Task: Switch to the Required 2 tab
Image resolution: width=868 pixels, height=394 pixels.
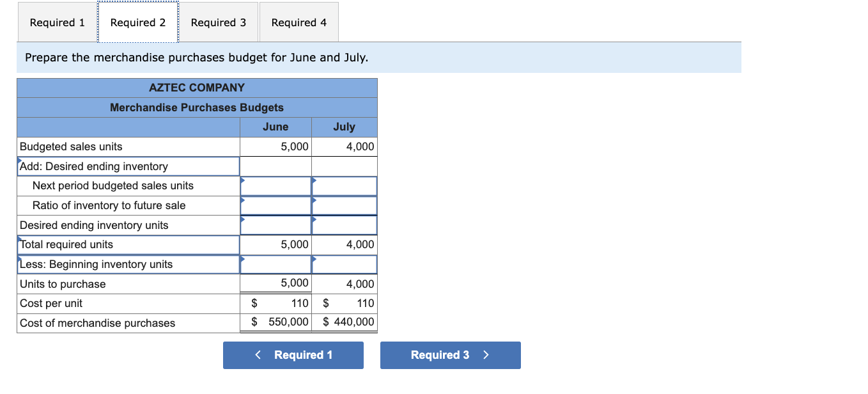Action: [x=137, y=22]
